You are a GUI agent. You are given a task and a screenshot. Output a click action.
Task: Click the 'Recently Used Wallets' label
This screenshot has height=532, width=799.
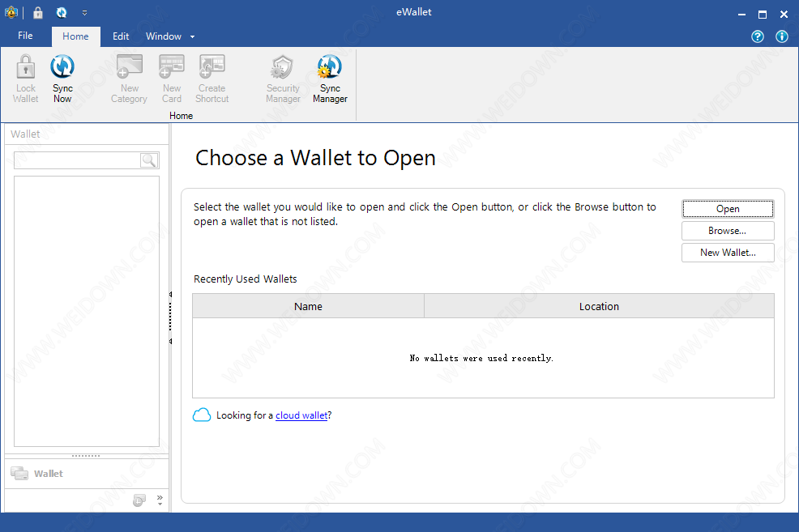click(x=245, y=279)
